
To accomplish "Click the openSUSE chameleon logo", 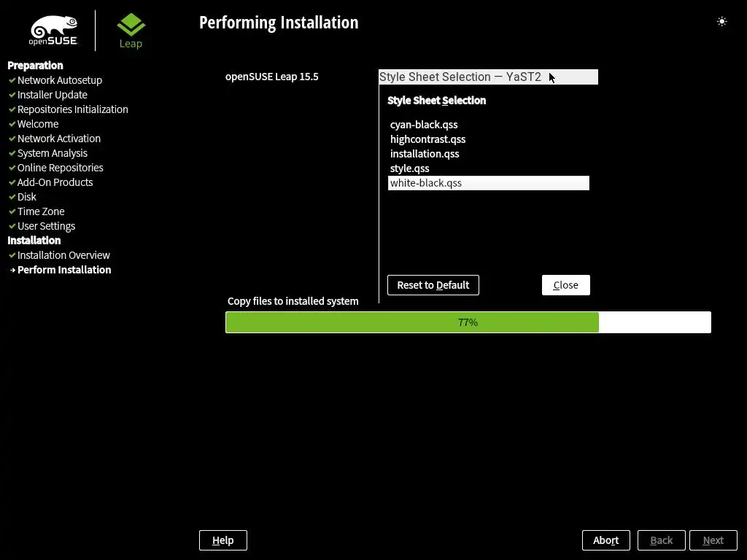I will pyautogui.click(x=53, y=31).
